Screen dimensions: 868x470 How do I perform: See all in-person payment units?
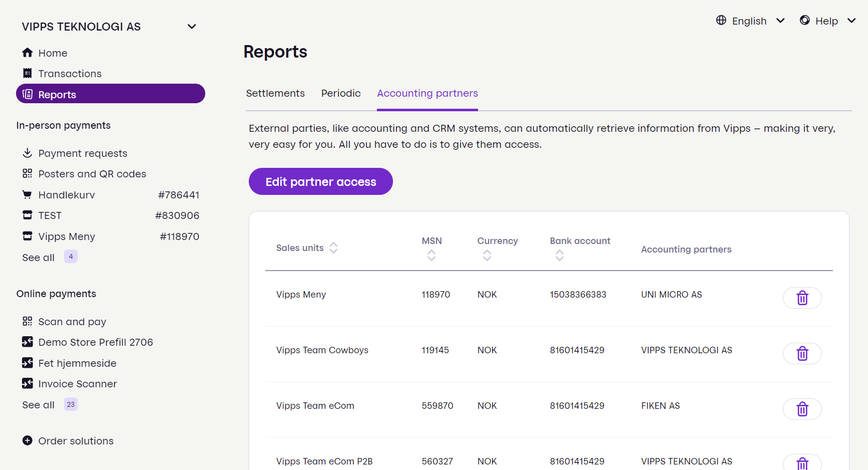tap(39, 258)
